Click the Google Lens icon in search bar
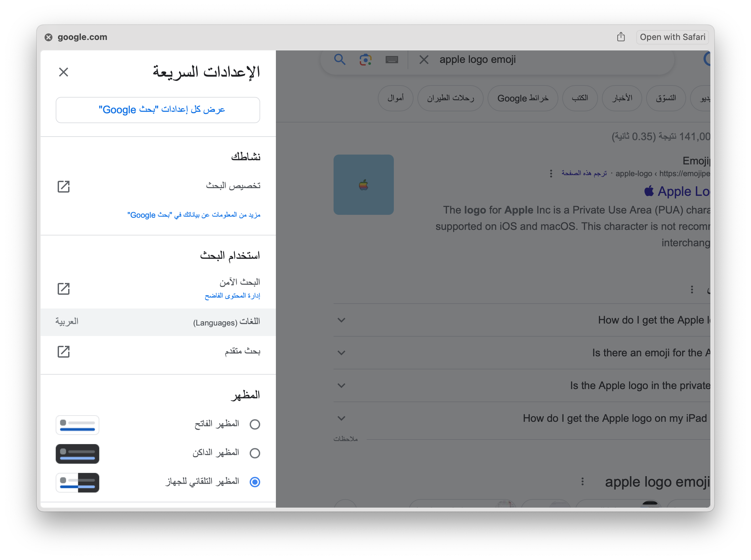This screenshot has height=560, width=751. pyautogui.click(x=365, y=59)
